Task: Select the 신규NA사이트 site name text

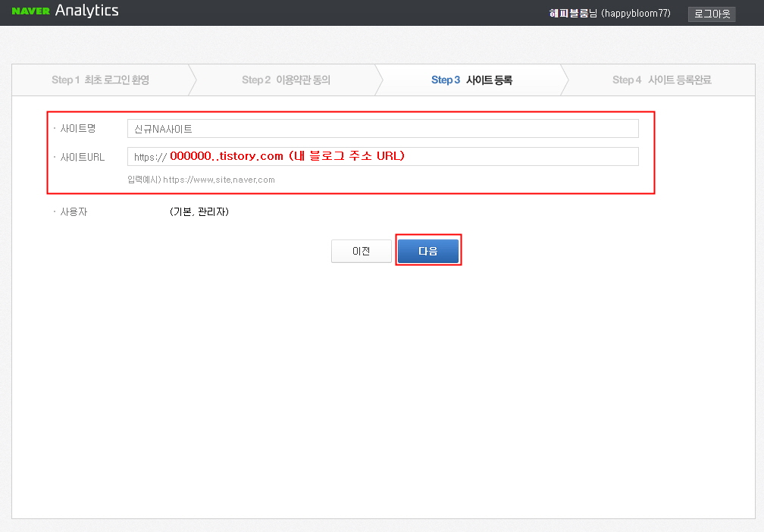Action: tap(164, 128)
